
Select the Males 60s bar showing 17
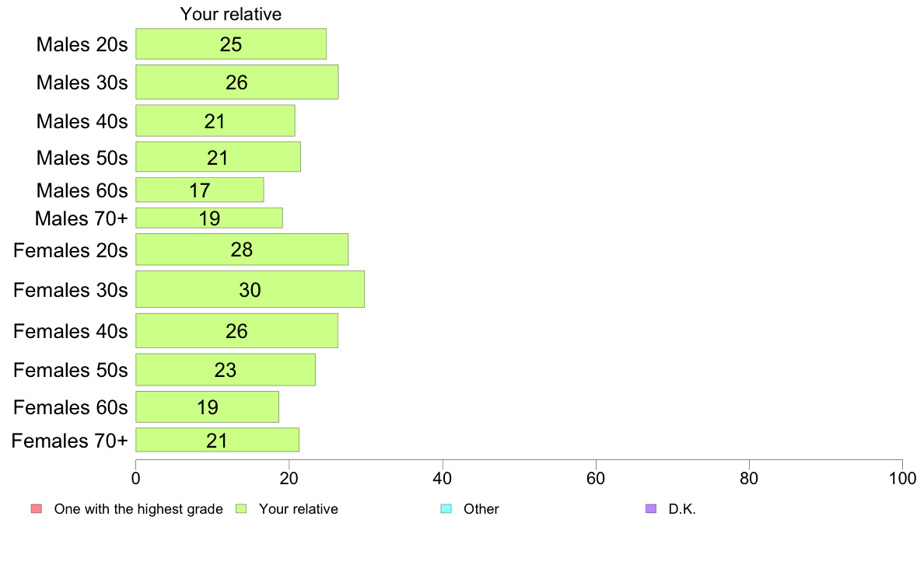[200, 190]
